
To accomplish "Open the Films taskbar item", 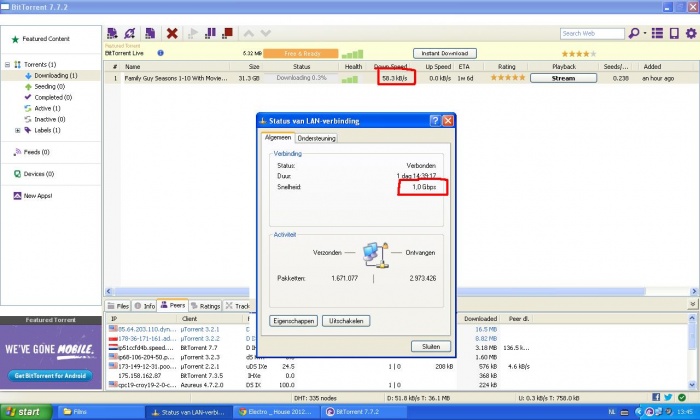I will pyautogui.click(x=101, y=412).
